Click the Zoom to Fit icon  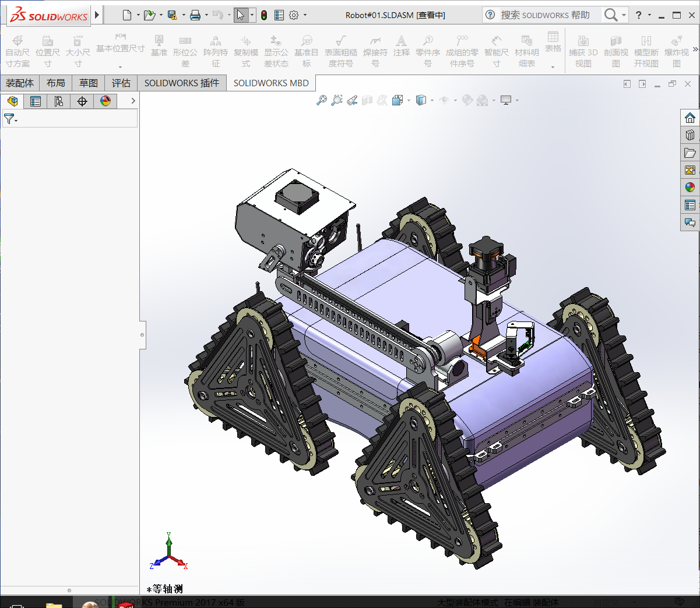click(x=322, y=100)
